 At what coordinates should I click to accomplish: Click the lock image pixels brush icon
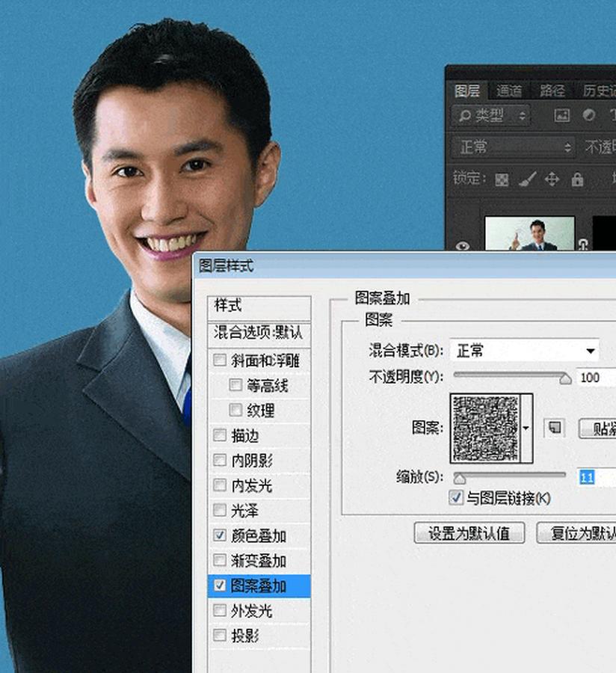(529, 179)
